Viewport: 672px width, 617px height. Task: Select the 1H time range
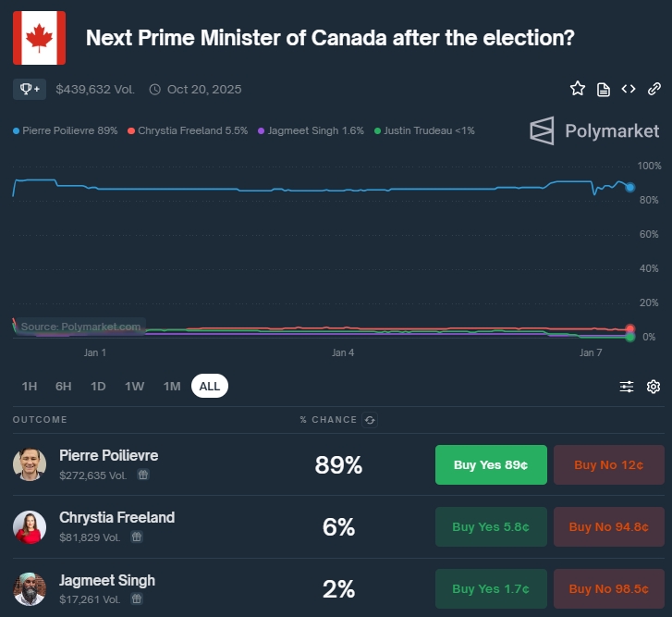[30, 386]
